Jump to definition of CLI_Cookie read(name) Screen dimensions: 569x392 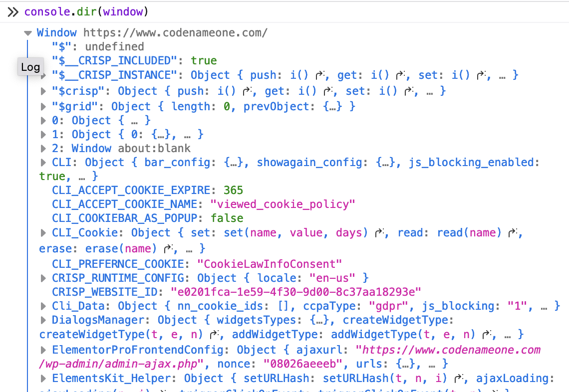coord(513,233)
